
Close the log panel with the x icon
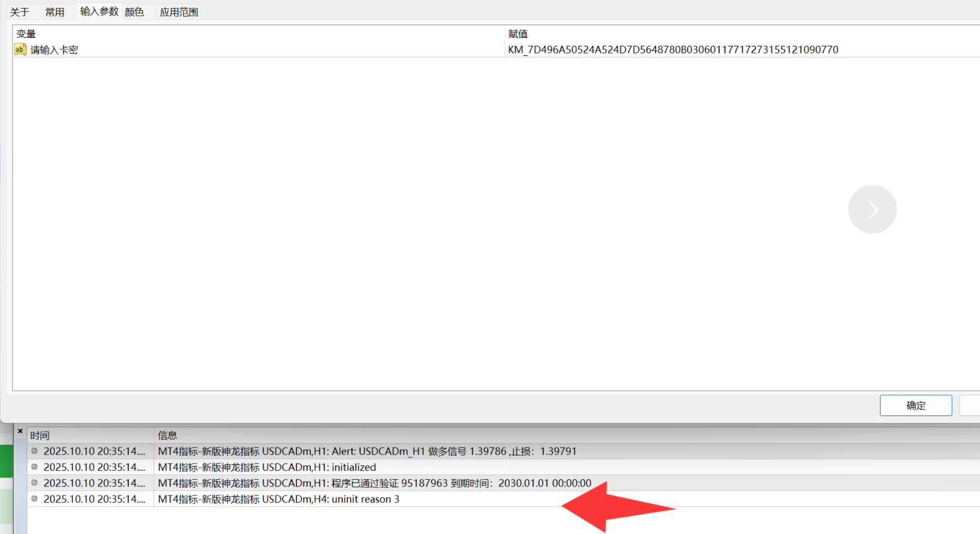(20, 431)
